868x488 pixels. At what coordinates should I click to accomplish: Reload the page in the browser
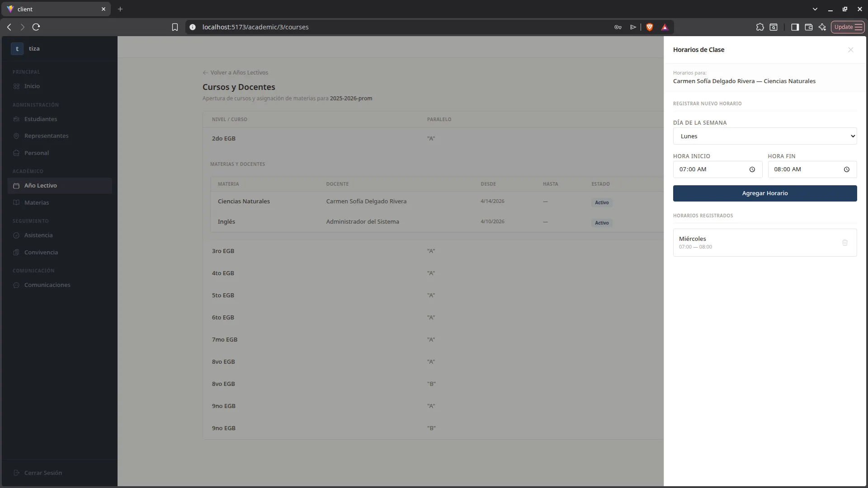(36, 27)
